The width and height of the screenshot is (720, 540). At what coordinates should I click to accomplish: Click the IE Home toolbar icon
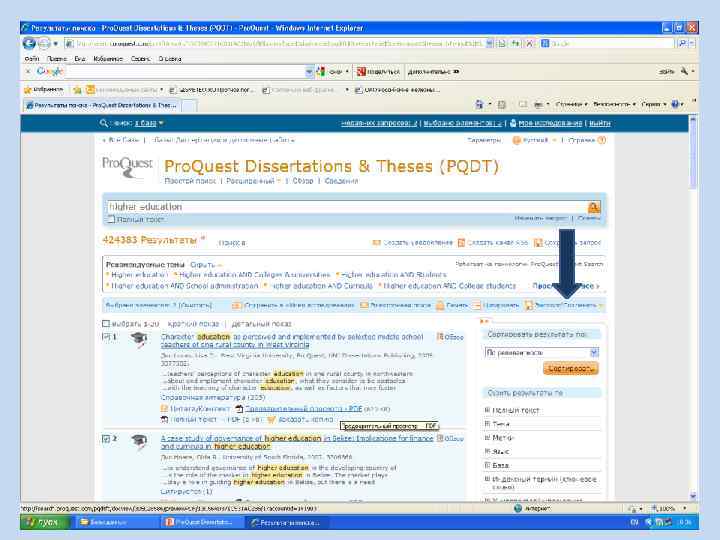coord(479,105)
